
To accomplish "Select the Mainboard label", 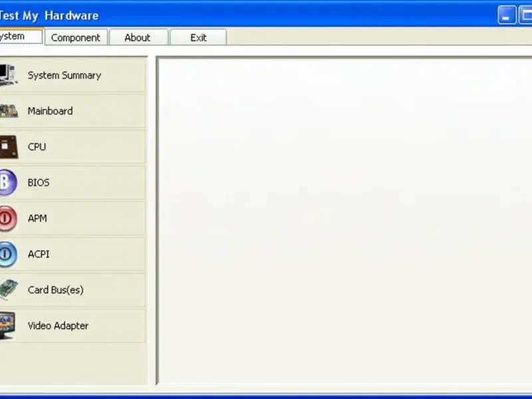I will 51,111.
